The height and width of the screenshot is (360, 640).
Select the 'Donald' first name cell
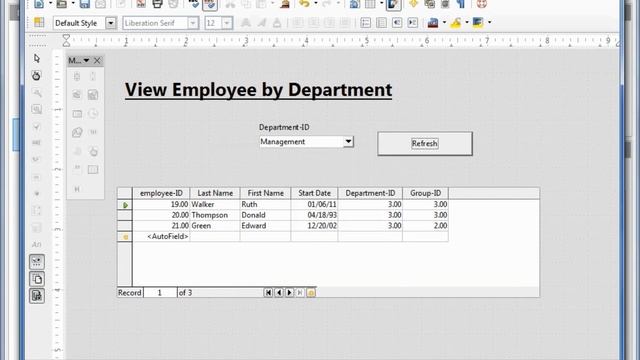pos(265,215)
